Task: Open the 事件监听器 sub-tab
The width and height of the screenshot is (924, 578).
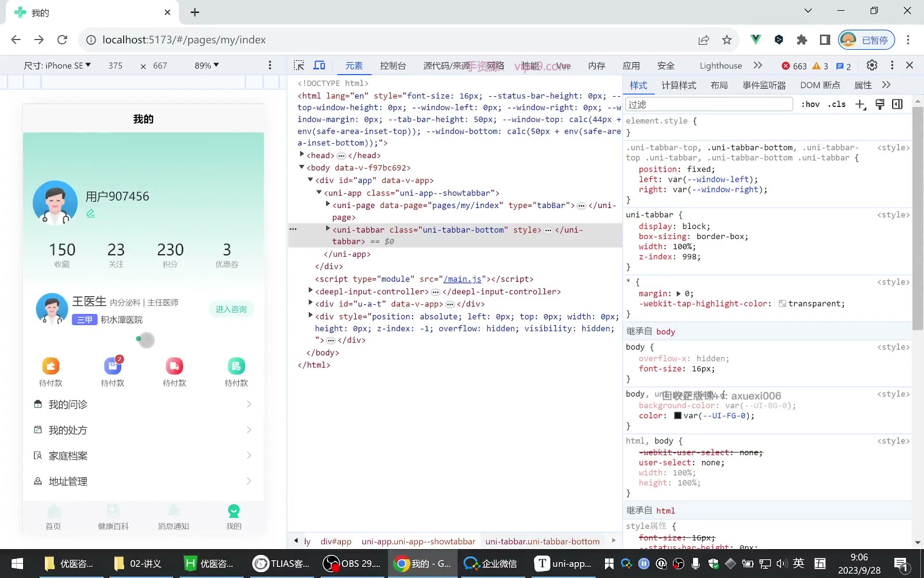Action: (764, 85)
